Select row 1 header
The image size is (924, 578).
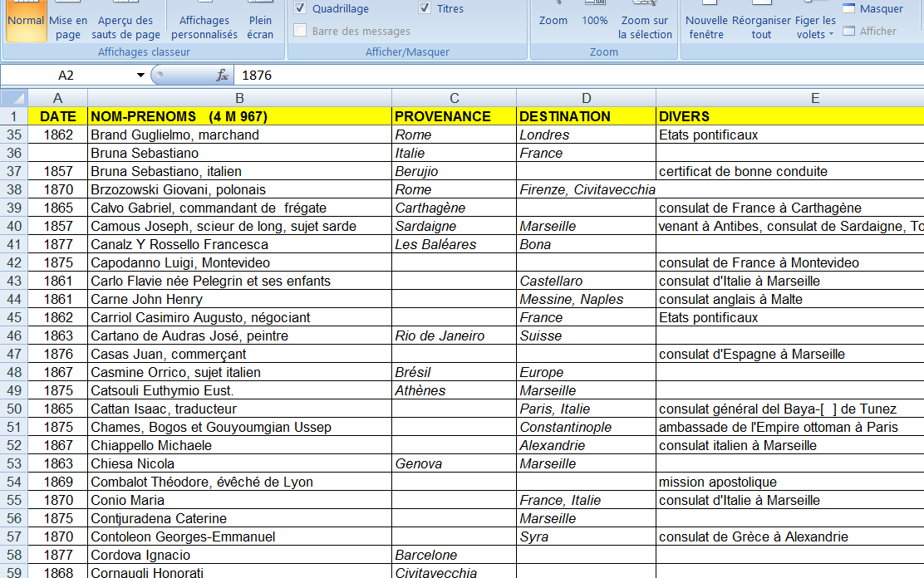14,116
